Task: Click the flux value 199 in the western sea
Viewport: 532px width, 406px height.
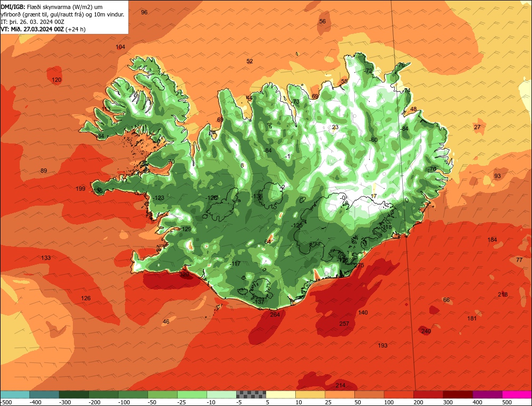Action: (80, 189)
